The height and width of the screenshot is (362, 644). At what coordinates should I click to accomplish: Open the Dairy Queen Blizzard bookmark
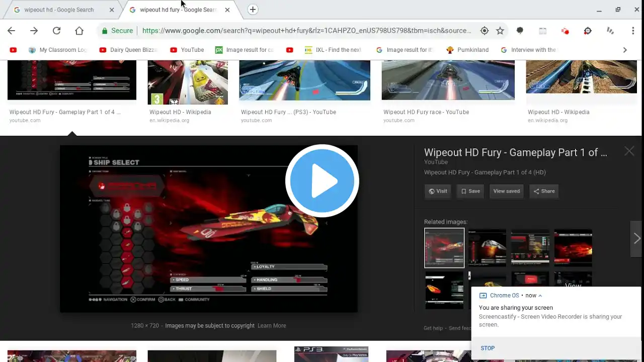[x=128, y=50]
